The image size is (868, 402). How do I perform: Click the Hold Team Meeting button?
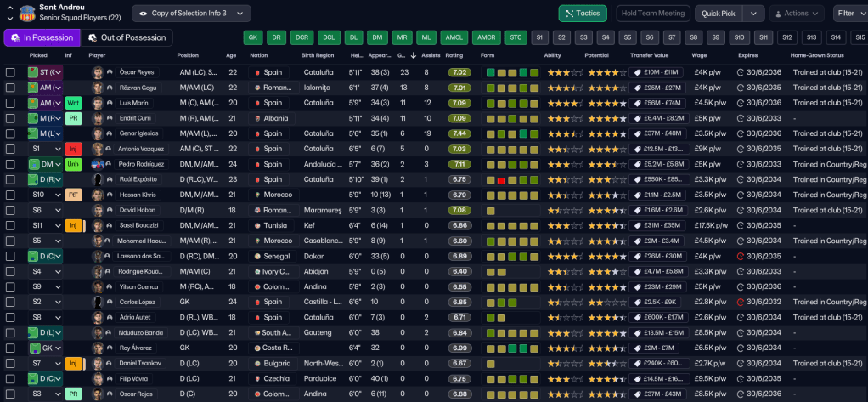tap(653, 14)
